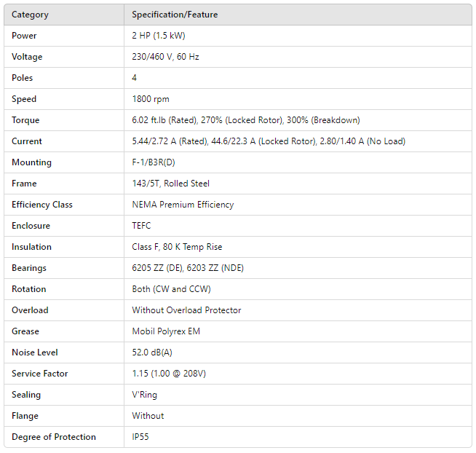476x453 pixels.
Task: Click the '2 HP (1.5 kW)' value
Action: coord(159,36)
